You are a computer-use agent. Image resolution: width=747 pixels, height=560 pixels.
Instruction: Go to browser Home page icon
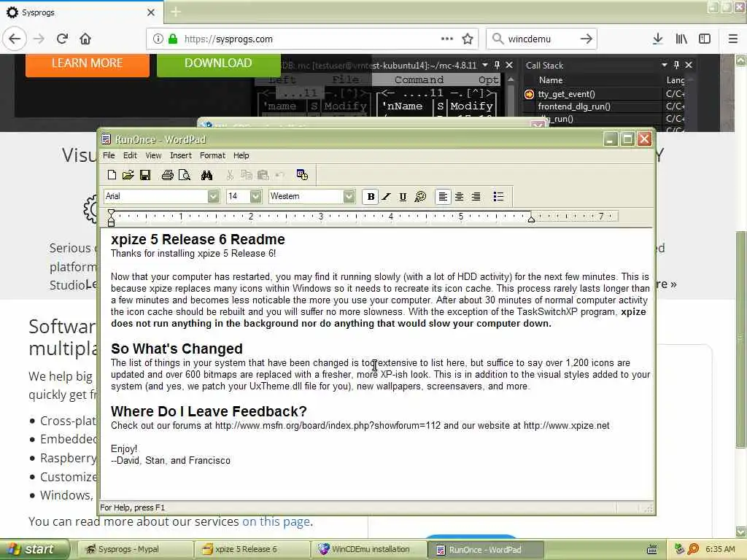[85, 39]
